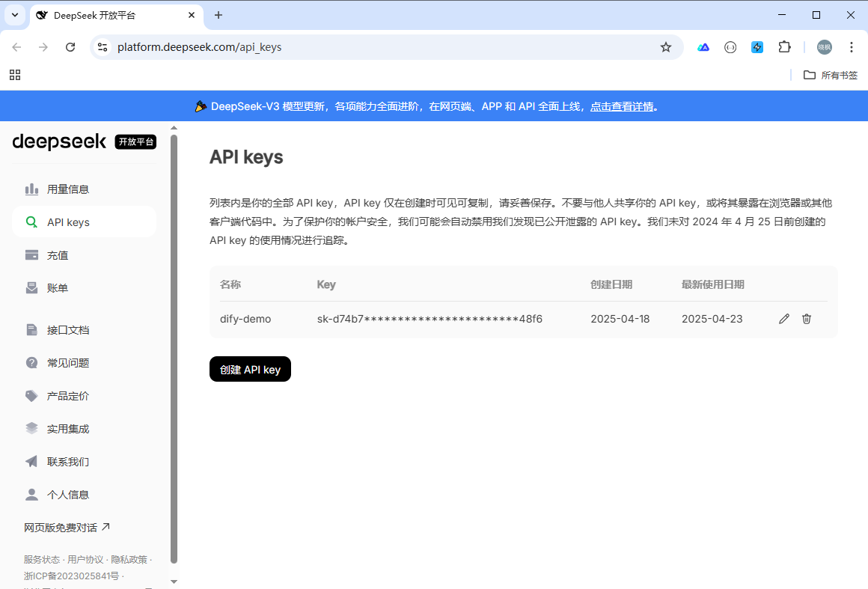Viewport: 868px width, 589px height.
Task: Open 用量信息 in the sidebar
Action: 68,189
